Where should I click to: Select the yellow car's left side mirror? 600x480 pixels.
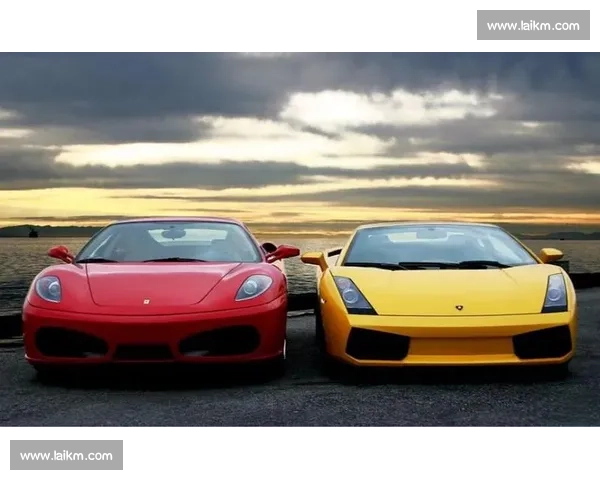point(314,259)
